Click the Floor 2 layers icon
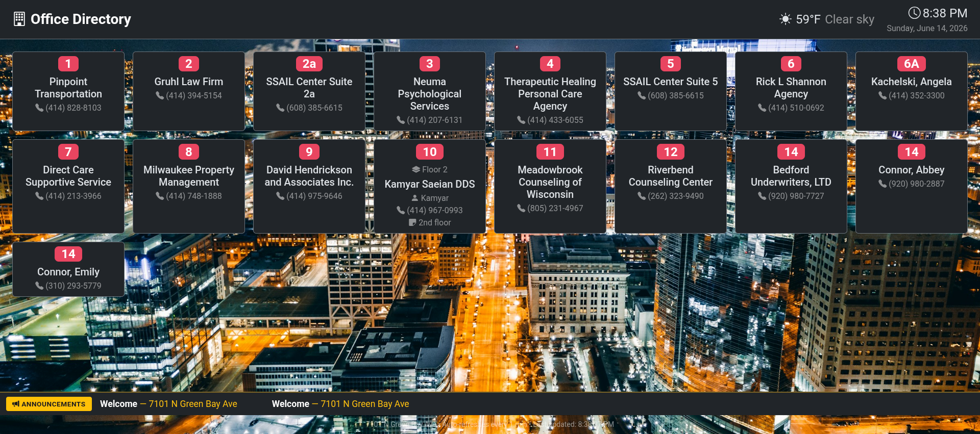This screenshot has height=434, width=980. pos(416,169)
